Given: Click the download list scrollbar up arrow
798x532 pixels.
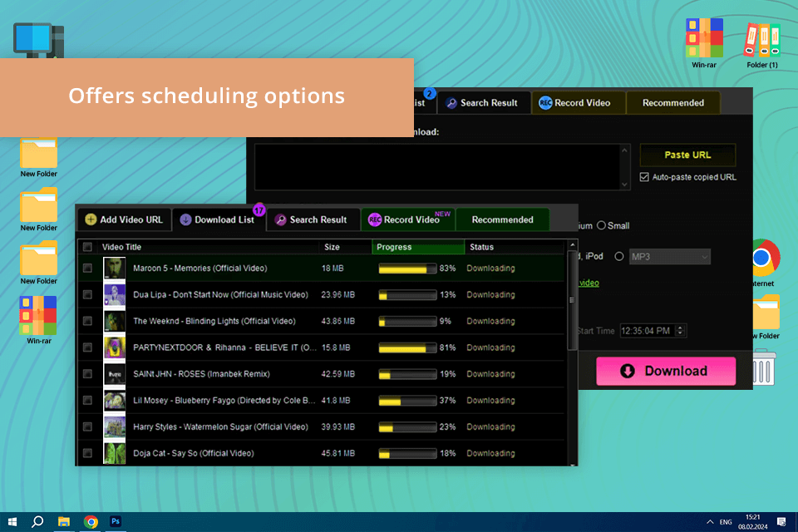Looking at the screenshot, I should tap(573, 245).
